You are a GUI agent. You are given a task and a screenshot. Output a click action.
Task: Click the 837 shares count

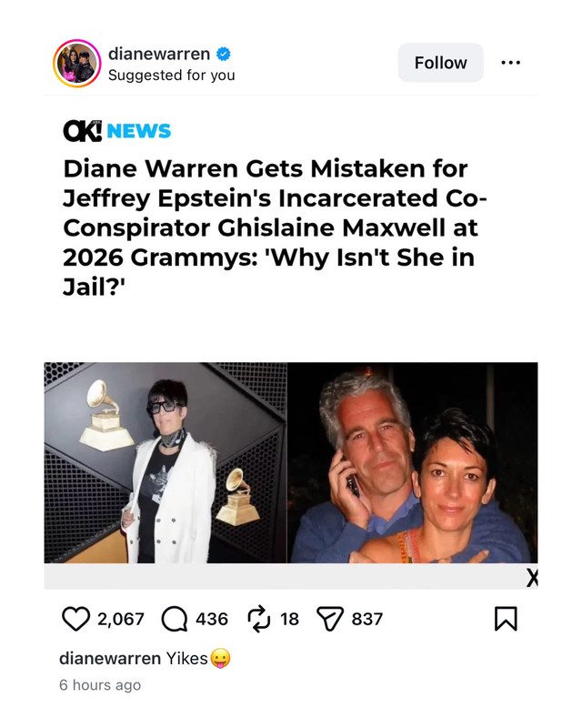[x=366, y=619]
